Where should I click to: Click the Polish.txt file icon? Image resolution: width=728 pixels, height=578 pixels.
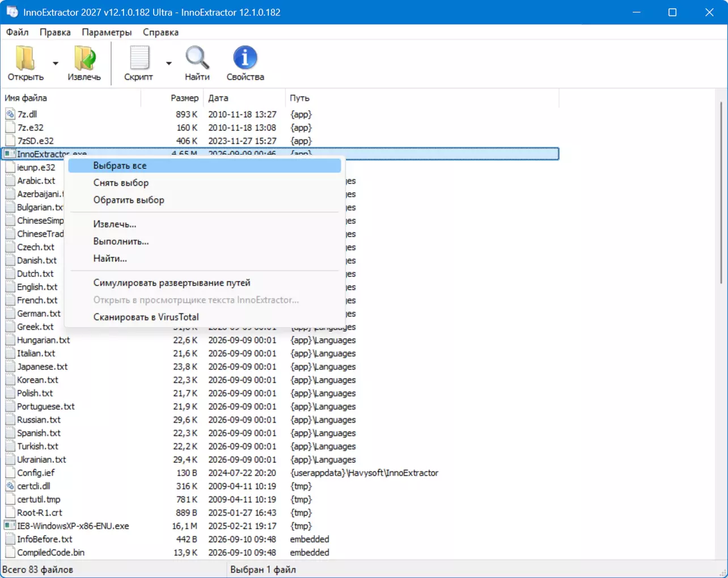10,393
